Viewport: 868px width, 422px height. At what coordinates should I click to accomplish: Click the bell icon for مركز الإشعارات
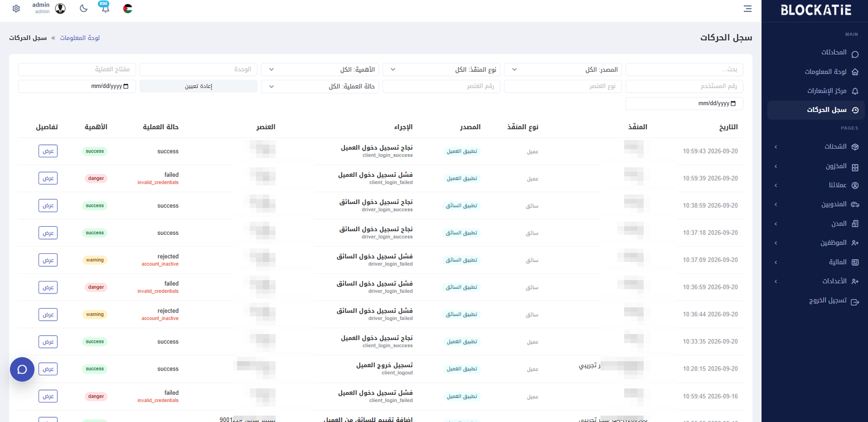click(855, 91)
